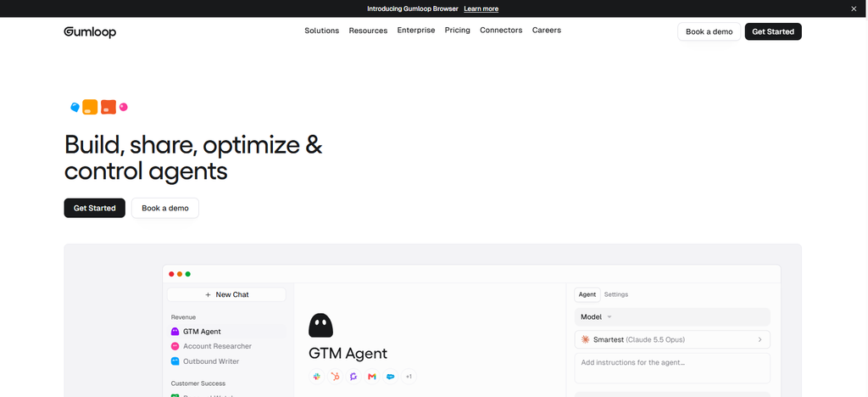Image resolution: width=868 pixels, height=397 pixels.
Task: Open the Resources menu
Action: [x=368, y=31]
